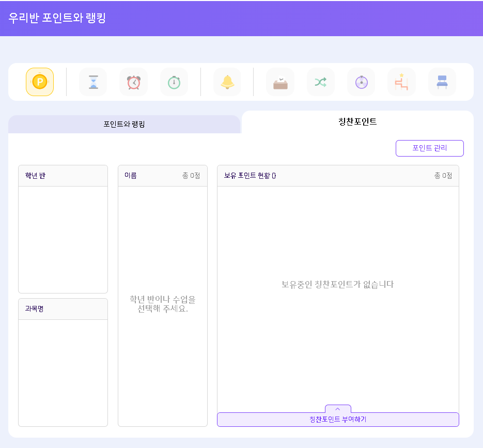
Task: Expand the panel using the up chevron
Action: click(338, 409)
